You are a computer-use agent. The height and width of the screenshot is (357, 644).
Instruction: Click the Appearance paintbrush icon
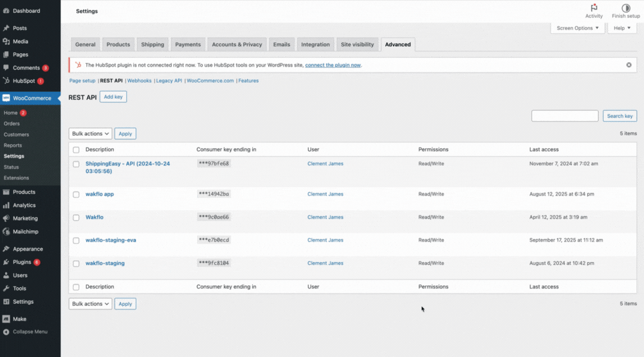6,249
